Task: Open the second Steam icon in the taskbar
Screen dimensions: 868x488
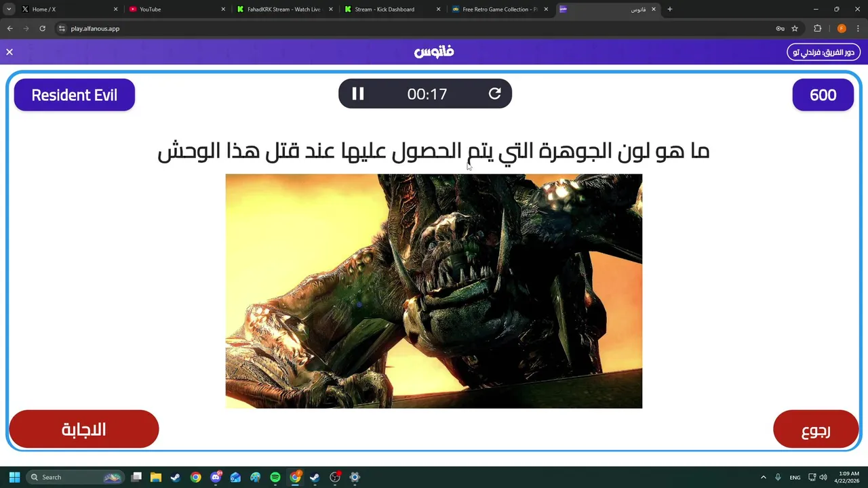Action: [315, 477]
